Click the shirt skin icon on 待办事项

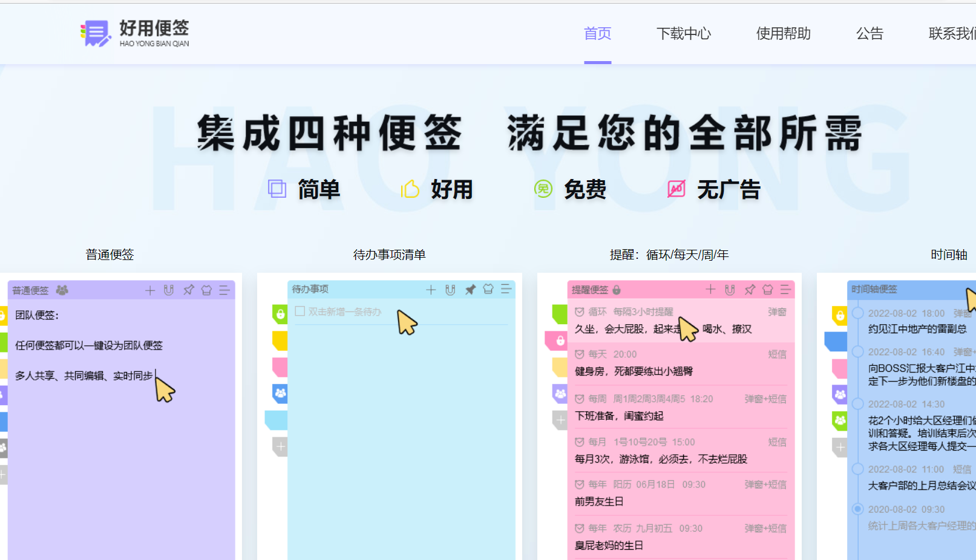point(488,289)
